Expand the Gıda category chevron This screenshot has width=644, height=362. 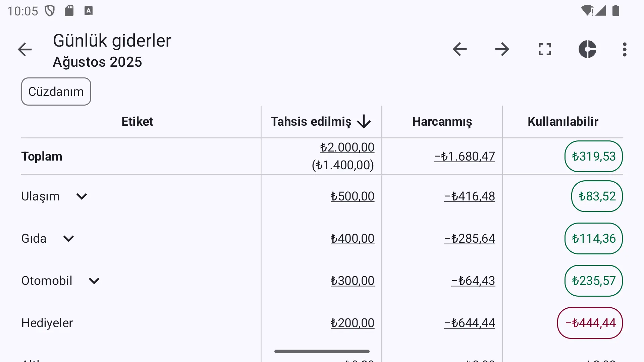tap(68, 239)
